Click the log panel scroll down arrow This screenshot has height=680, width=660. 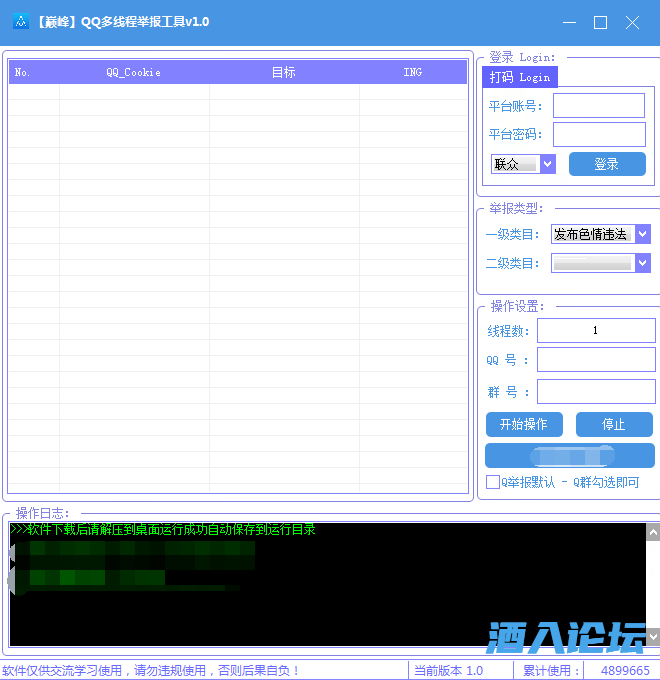(x=653, y=636)
